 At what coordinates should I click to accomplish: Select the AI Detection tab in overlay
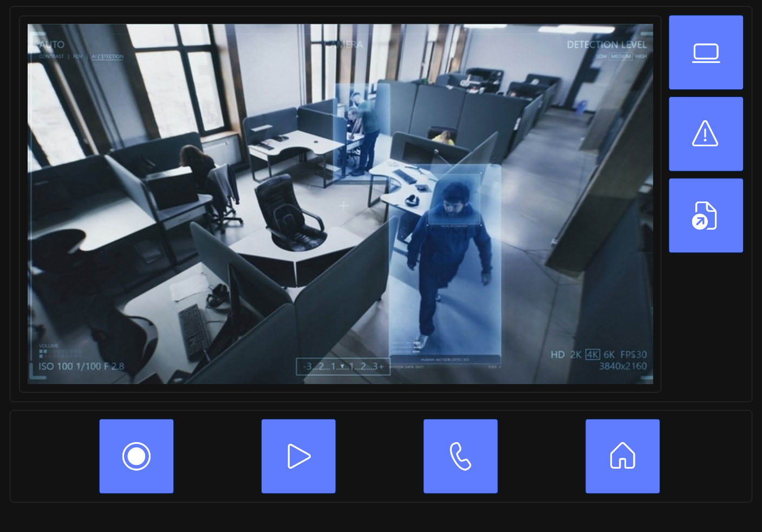[x=107, y=56]
